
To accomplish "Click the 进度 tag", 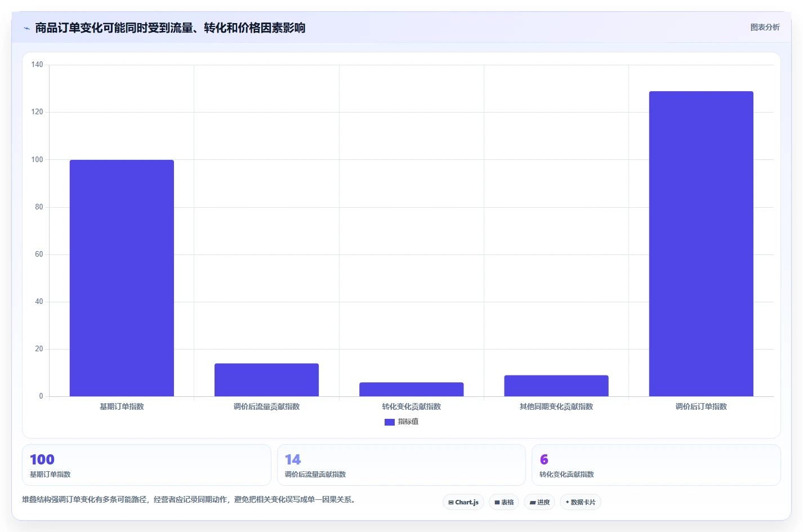I will (539, 502).
